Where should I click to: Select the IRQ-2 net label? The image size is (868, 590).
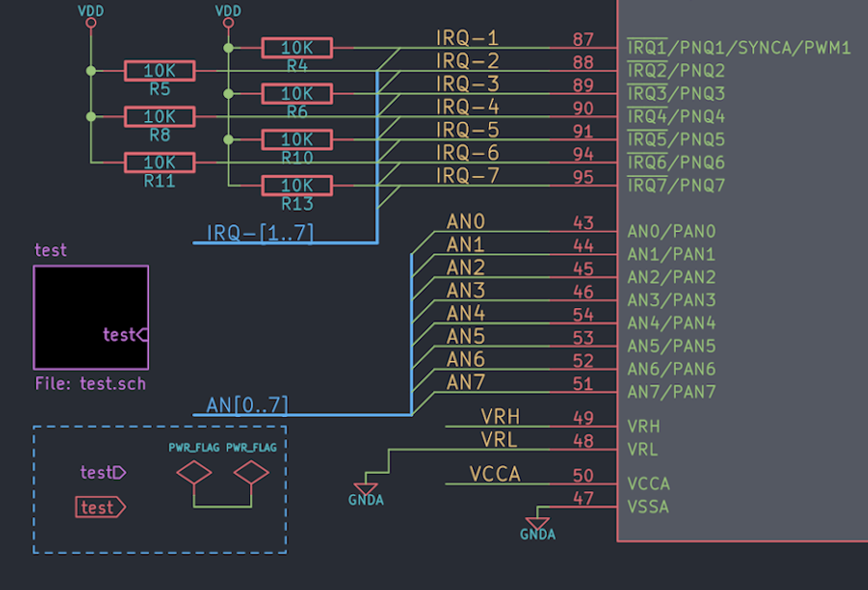(x=467, y=61)
